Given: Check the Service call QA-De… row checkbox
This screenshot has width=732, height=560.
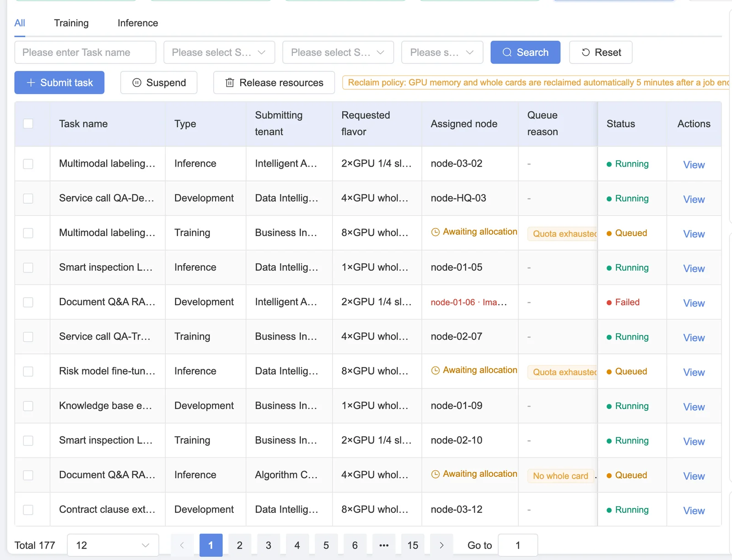Looking at the screenshot, I should click(x=28, y=199).
